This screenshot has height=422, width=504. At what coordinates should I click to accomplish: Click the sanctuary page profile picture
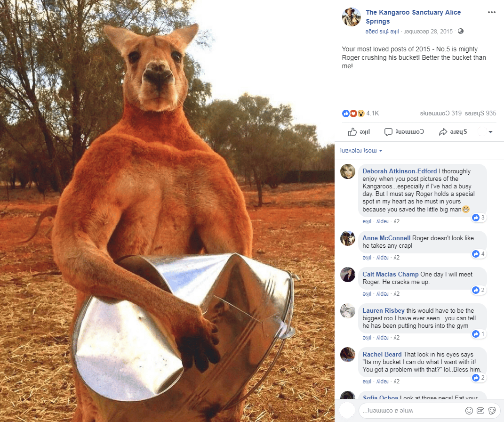(x=352, y=17)
